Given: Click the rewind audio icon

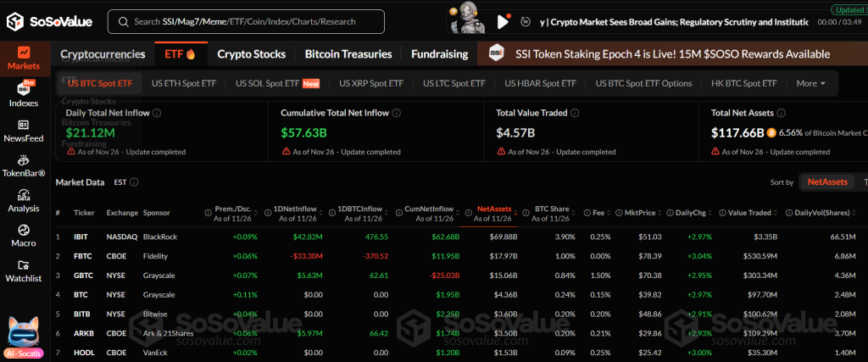Looking at the screenshot, I should 527,21.
